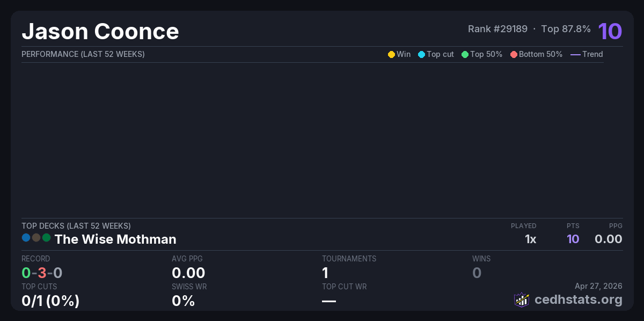The image size is (644, 321).
Task: Toggle the Trend line legend marker
Action: [x=575, y=54]
